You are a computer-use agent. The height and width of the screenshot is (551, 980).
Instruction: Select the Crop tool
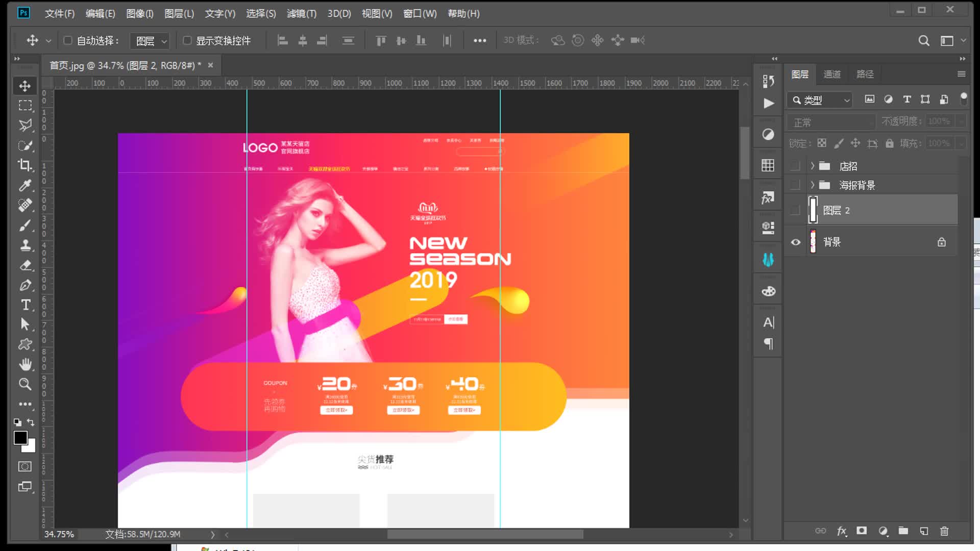[x=24, y=165]
